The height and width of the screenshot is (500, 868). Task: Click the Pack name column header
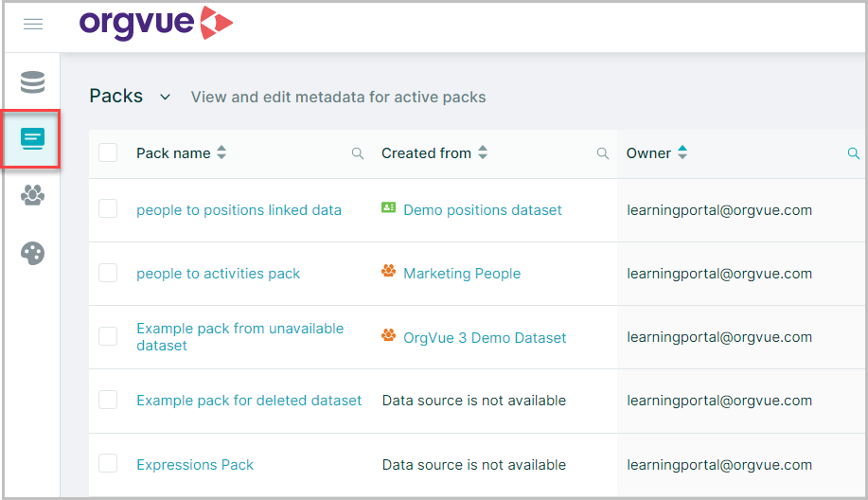[173, 153]
